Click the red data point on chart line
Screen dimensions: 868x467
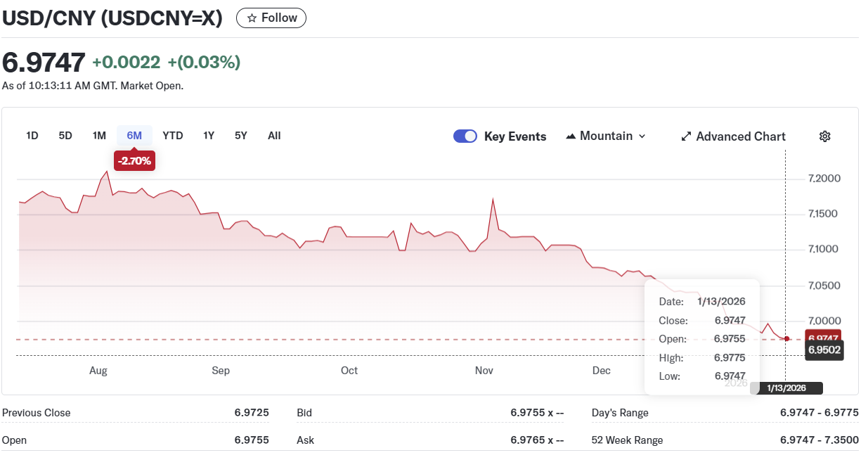point(786,338)
